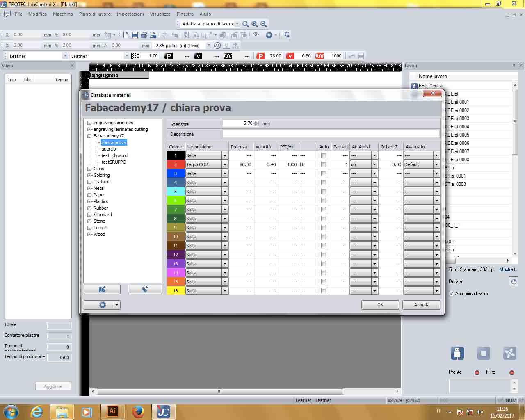Click the blue color 3 swatch
The image size is (525, 420).
[176, 173]
